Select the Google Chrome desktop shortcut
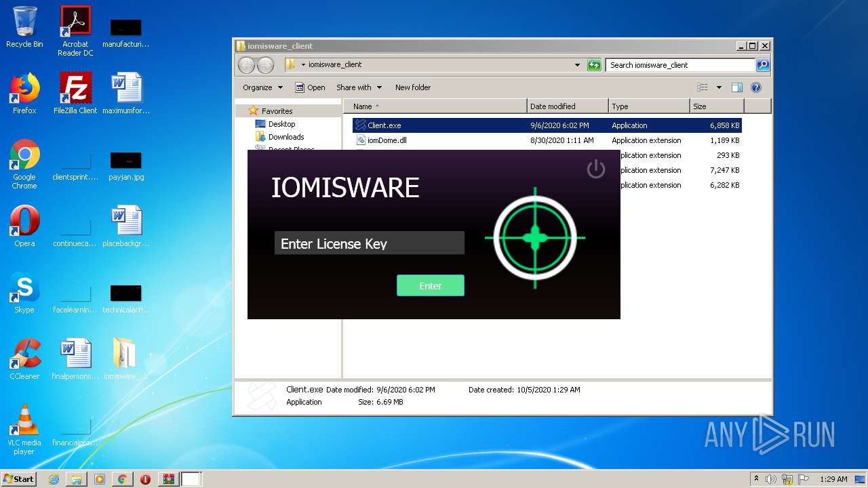The height and width of the screenshot is (488, 868). click(24, 165)
